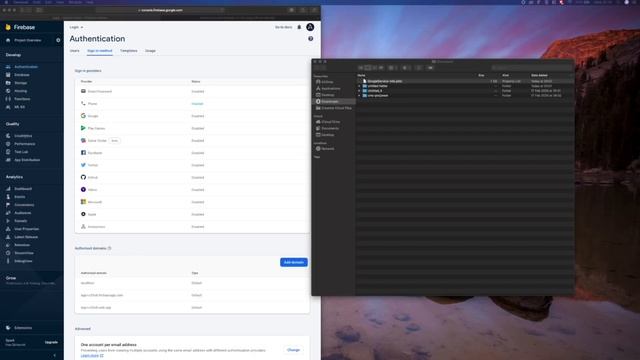This screenshot has width=640, height=360.
Task: Click ML Kit sidebar icon
Action: [x=8, y=107]
